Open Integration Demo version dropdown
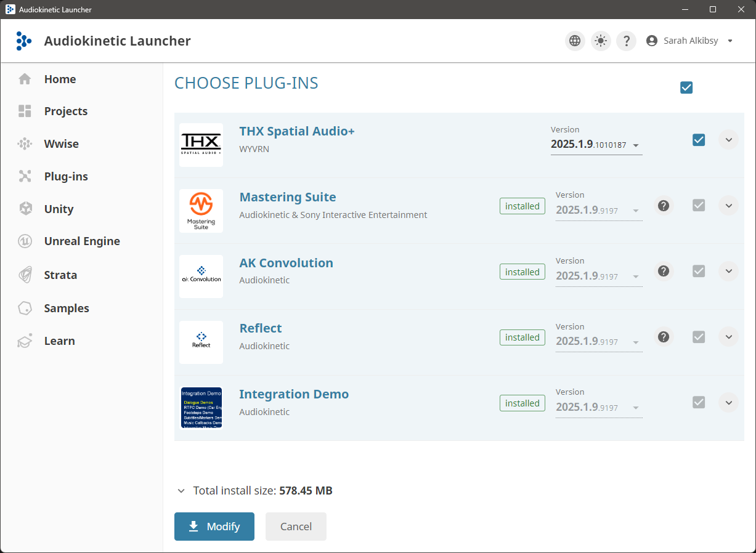The width and height of the screenshot is (756, 553). pyautogui.click(x=599, y=408)
